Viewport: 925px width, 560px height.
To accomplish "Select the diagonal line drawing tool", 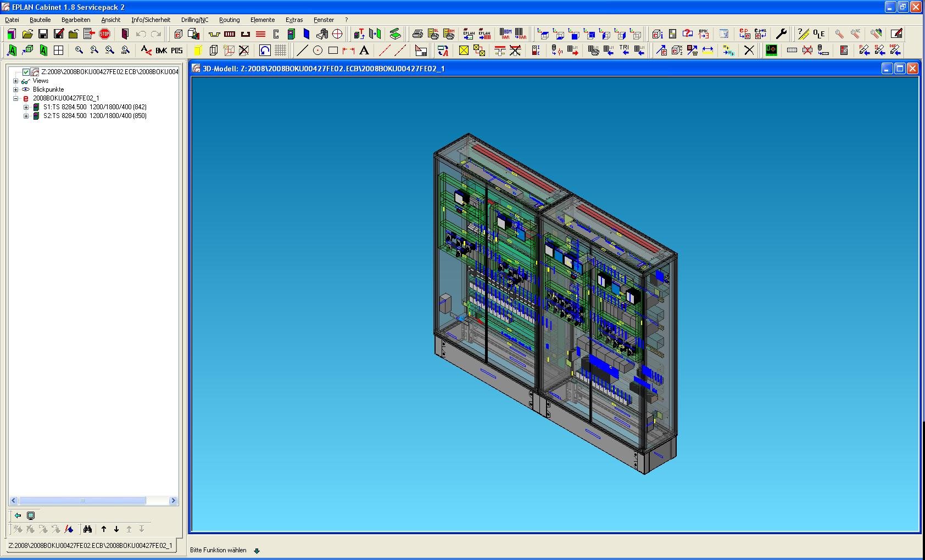I will point(302,51).
